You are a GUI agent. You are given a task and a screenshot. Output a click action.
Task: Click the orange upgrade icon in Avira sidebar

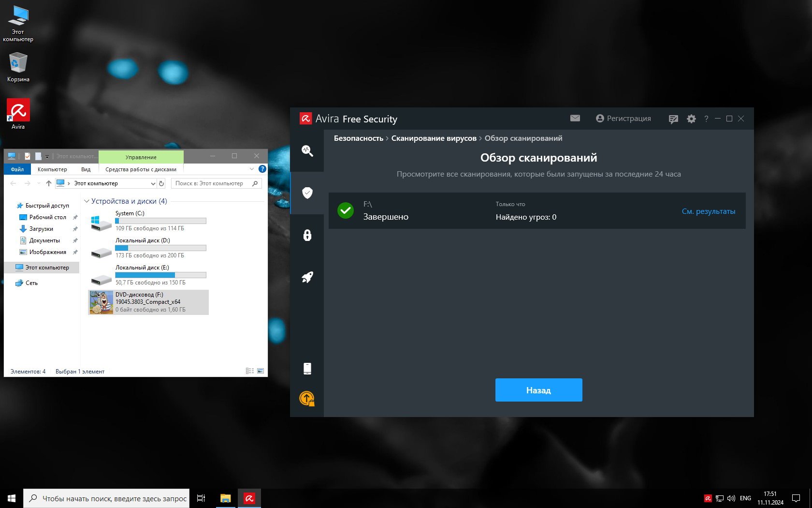(x=307, y=398)
